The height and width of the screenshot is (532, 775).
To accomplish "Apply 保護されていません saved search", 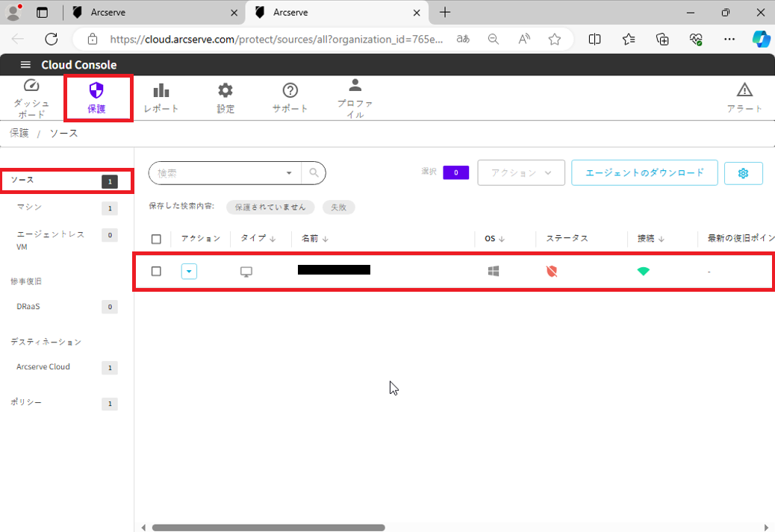I will tap(270, 207).
